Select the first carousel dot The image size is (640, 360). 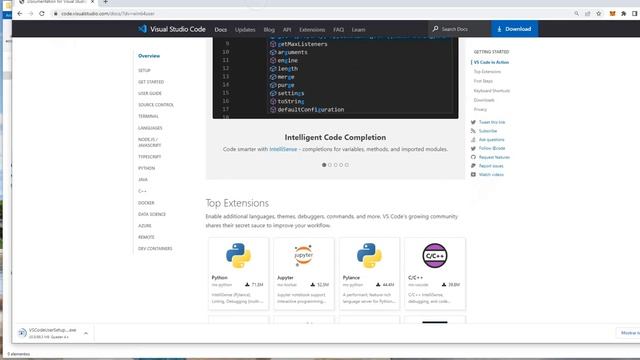[x=324, y=165]
